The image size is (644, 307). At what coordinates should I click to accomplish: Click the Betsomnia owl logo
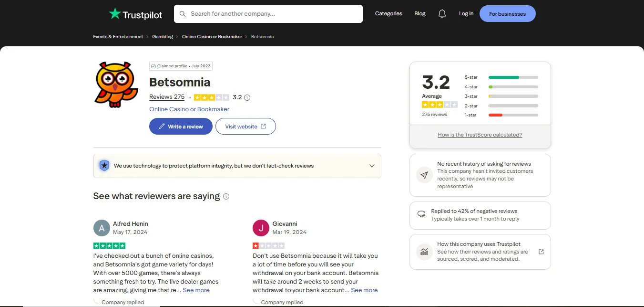[x=116, y=85]
